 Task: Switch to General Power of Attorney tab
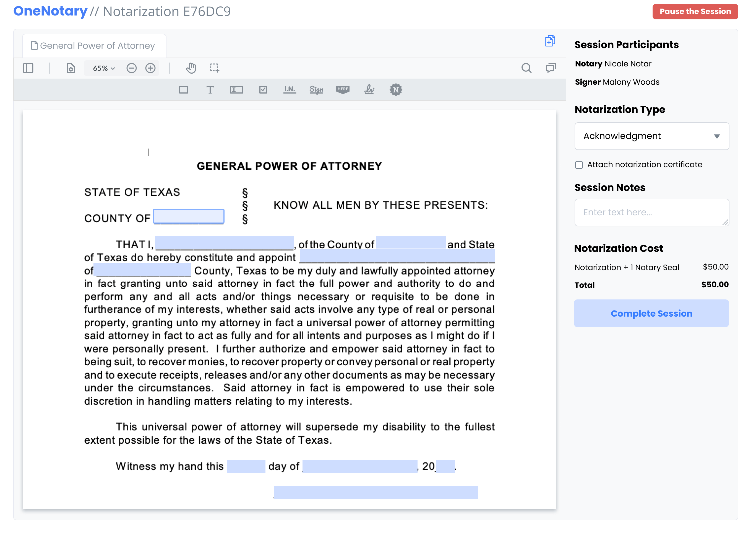[94, 46]
